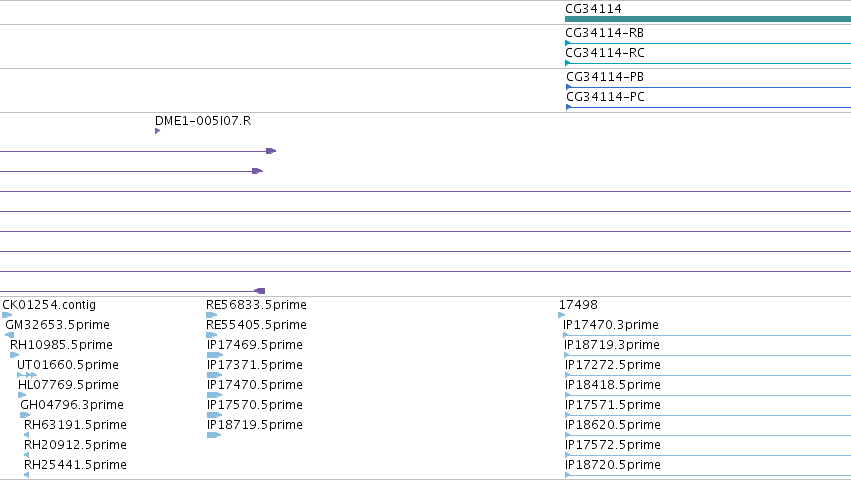
Task: Click the IP17470.5prime feature glyph
Action: [x=214, y=395]
